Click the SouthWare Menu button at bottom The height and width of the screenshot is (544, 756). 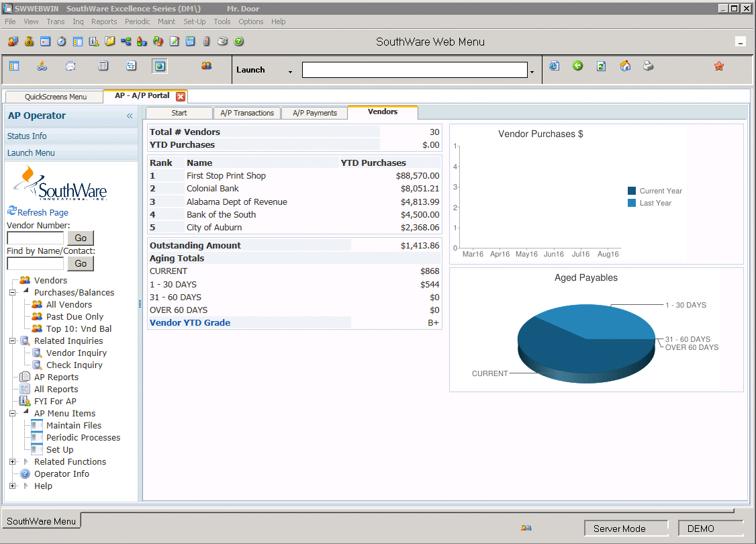[x=42, y=521]
